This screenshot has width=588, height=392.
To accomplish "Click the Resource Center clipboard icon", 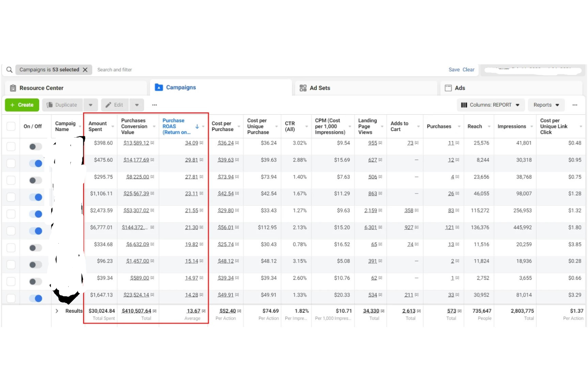I will coord(13,88).
